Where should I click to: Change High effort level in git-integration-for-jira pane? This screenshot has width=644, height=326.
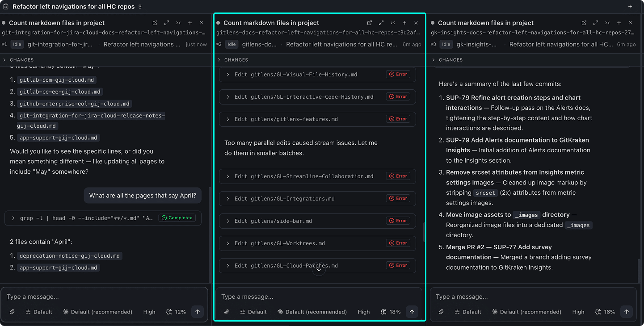149,312
